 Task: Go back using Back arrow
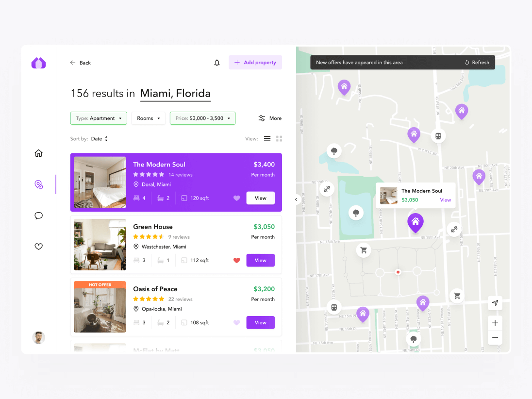[x=81, y=63]
